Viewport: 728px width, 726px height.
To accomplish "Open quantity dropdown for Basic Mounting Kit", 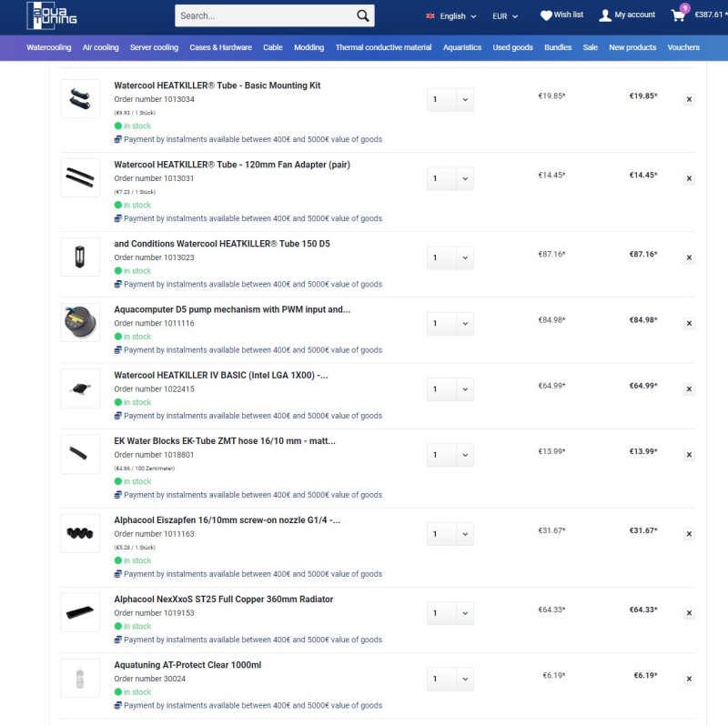I will tap(450, 100).
